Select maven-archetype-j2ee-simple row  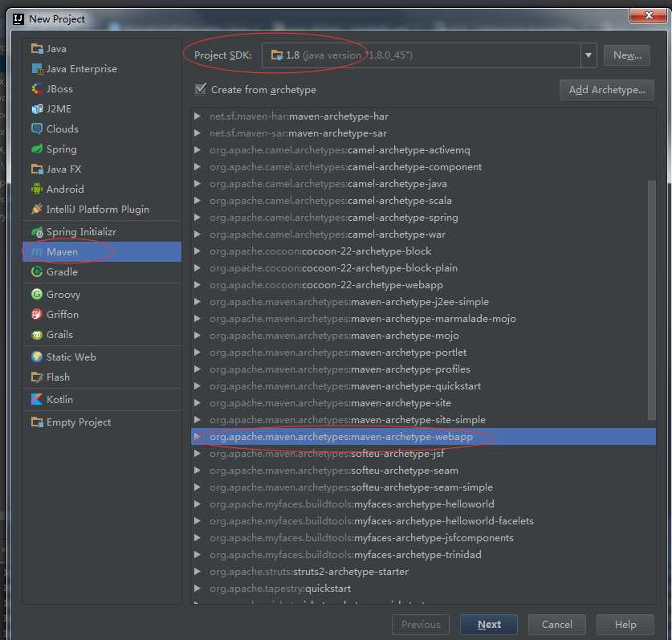[x=423, y=302]
